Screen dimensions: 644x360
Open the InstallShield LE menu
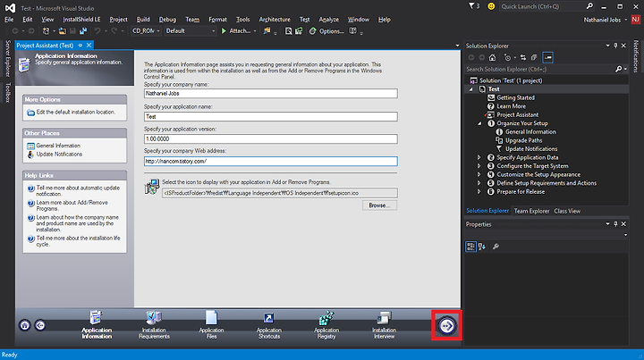pos(81,20)
